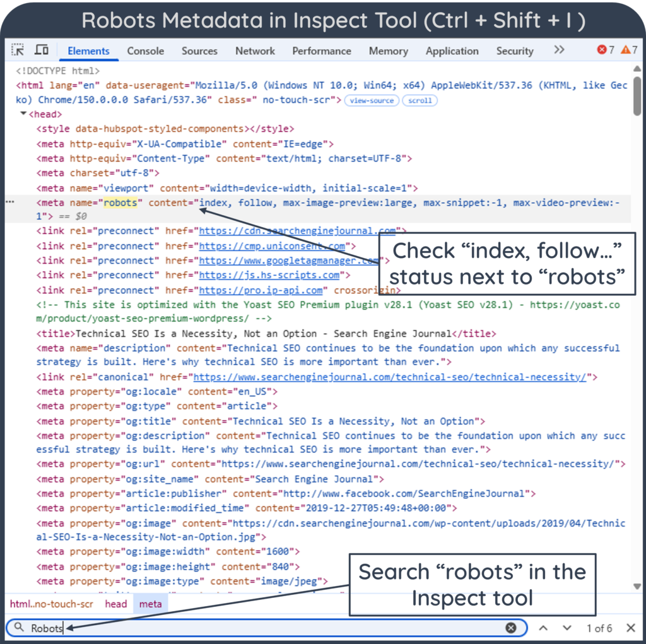Activate the element picker inspect icon
Screen dimensions: 646x644
pos(17,50)
